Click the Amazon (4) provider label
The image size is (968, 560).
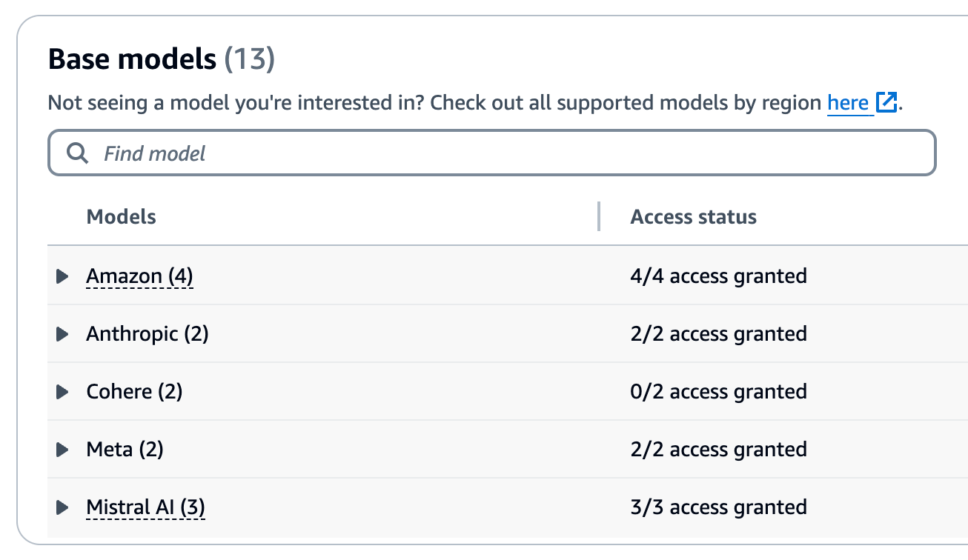(139, 276)
